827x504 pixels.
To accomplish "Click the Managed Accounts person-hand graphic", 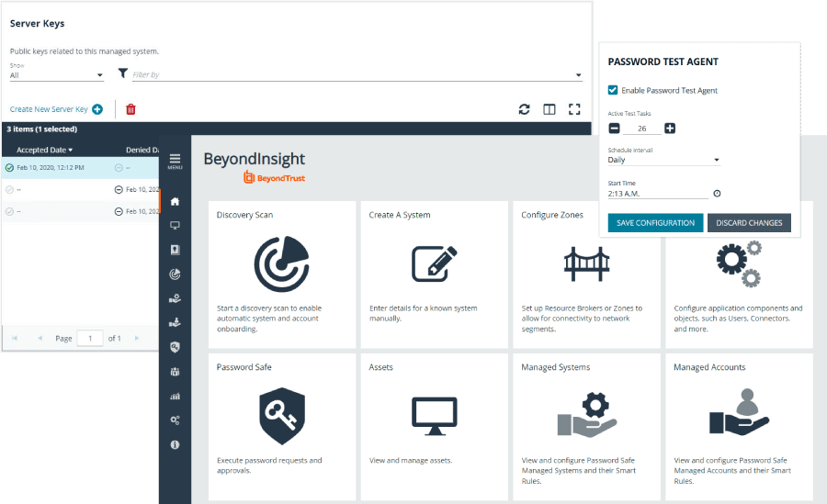I will [739, 412].
